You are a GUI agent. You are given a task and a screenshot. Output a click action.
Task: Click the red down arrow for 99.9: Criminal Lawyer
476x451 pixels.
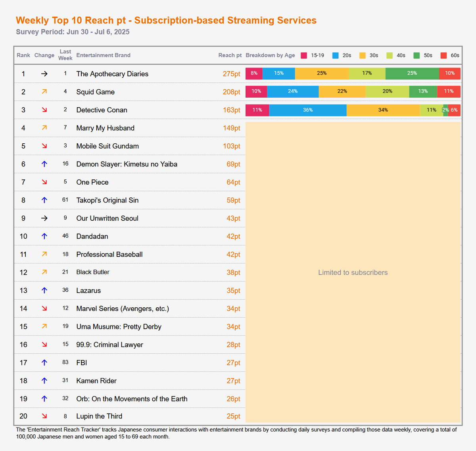[44, 345]
